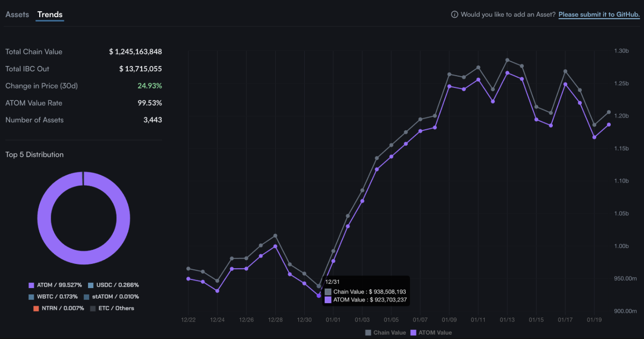Click the WBTC legend square icon
Screen dimensions: 644x339
click(x=32, y=297)
